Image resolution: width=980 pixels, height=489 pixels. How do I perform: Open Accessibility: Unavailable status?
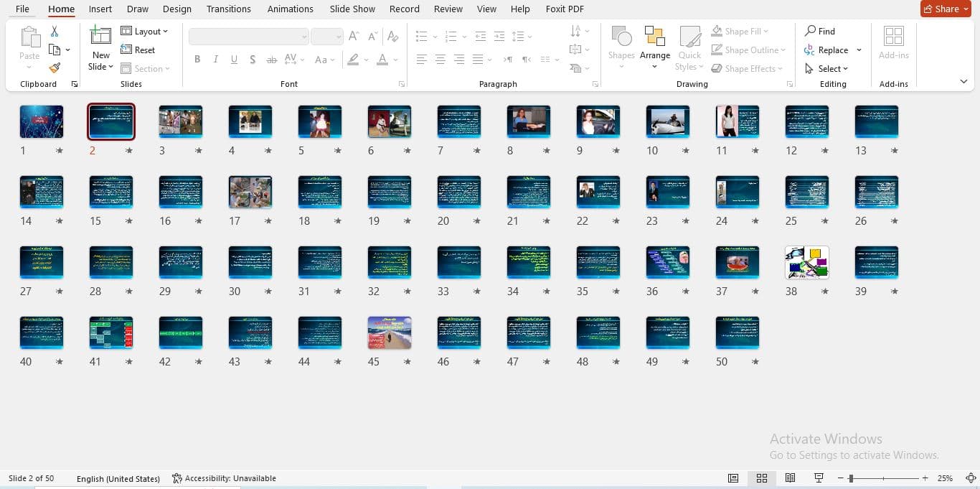pos(224,478)
